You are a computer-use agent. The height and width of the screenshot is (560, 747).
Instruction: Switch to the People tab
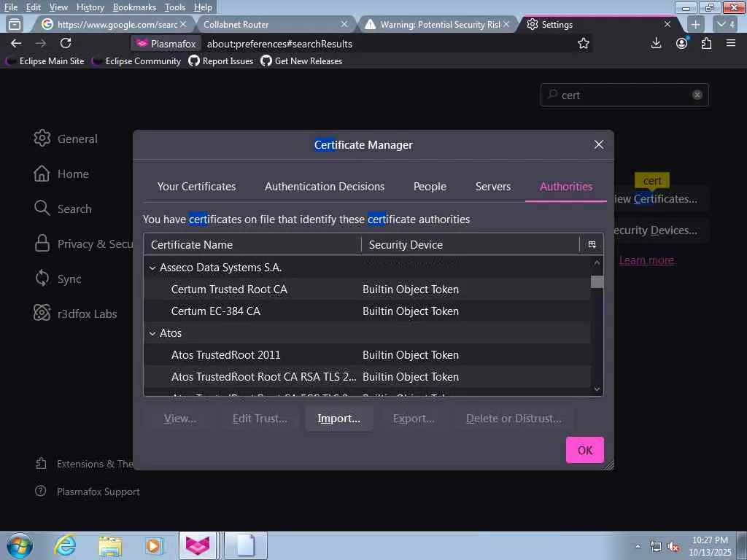pyautogui.click(x=430, y=186)
